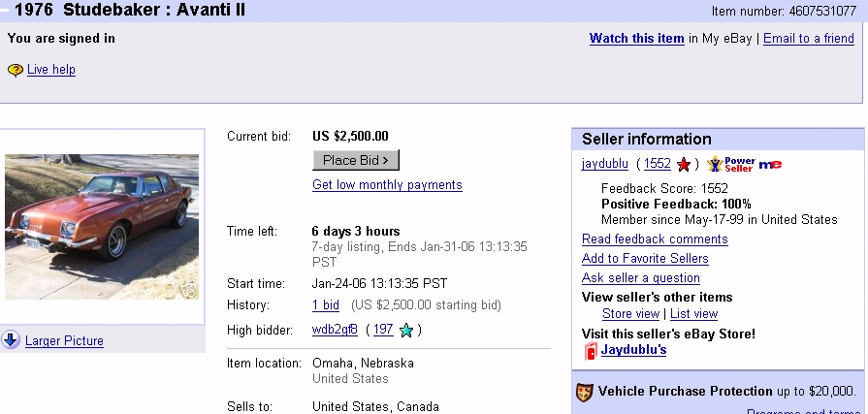Click the seller's red feedback star icon
868x414 pixels.
tap(684, 164)
